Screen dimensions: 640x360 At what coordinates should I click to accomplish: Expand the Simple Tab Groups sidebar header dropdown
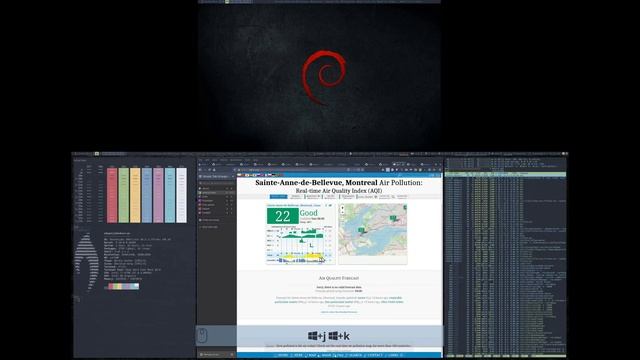pos(233,176)
